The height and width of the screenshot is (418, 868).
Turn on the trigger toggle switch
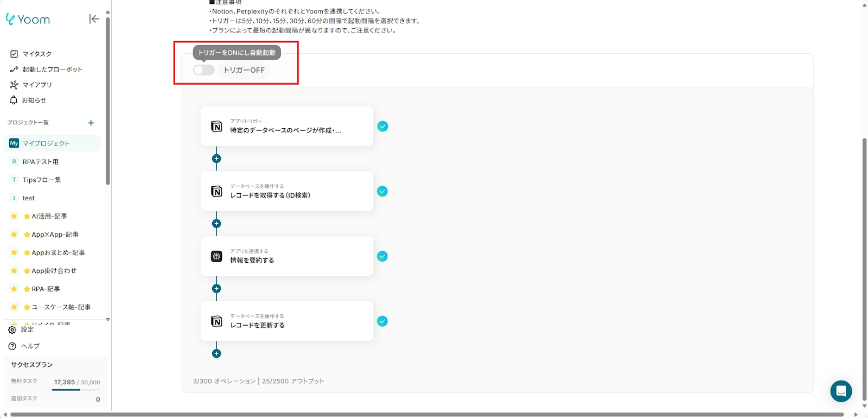[x=204, y=70]
